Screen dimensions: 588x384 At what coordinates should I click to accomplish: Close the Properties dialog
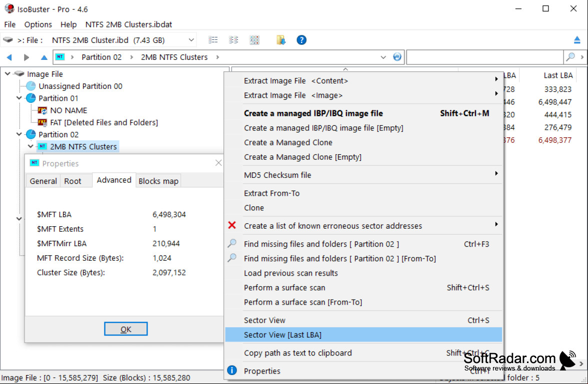point(218,163)
